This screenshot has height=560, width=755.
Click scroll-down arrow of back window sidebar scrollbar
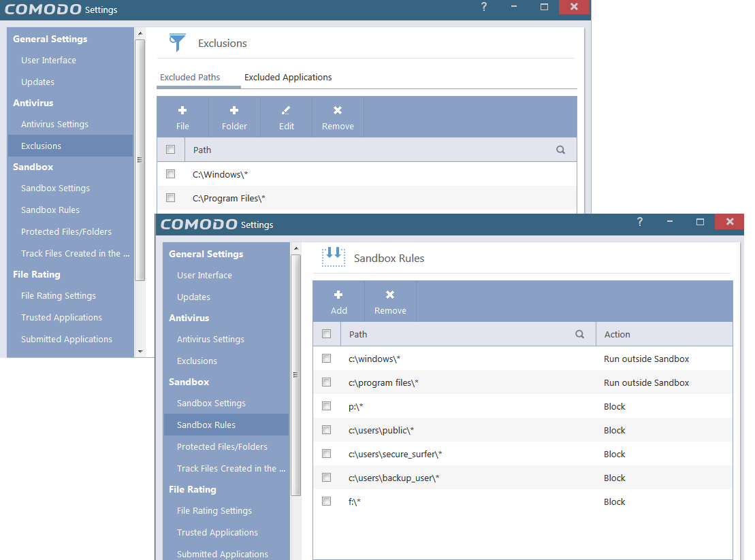140,351
